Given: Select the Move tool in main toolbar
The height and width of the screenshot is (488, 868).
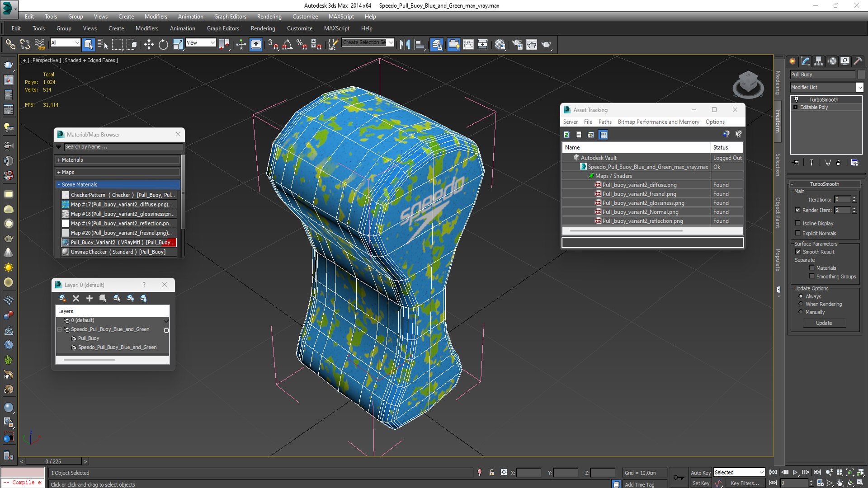Looking at the screenshot, I should point(149,44).
